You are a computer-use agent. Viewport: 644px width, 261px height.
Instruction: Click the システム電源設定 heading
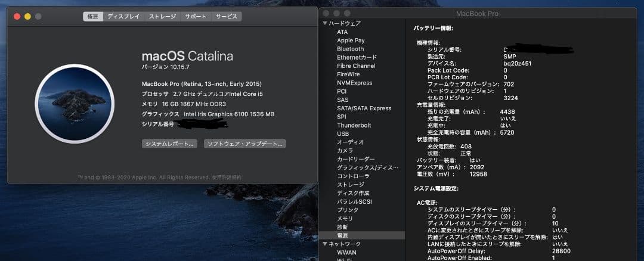pos(436,188)
